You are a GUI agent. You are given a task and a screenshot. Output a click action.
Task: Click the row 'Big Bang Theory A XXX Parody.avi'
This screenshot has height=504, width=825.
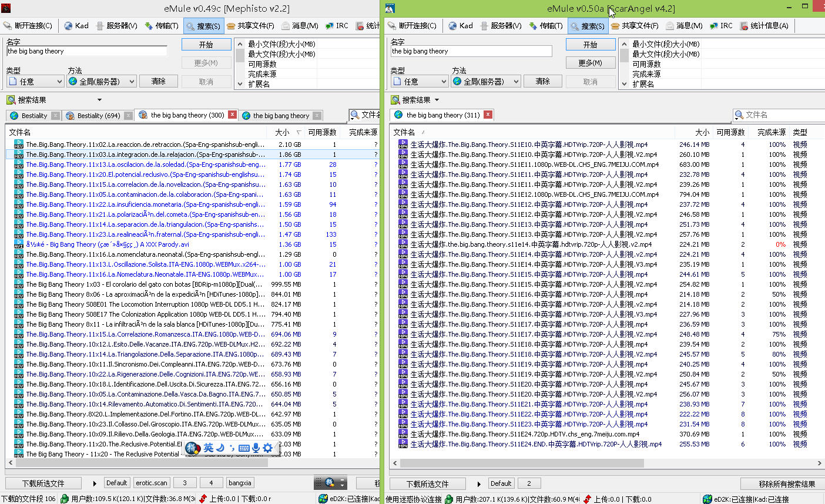point(193,244)
